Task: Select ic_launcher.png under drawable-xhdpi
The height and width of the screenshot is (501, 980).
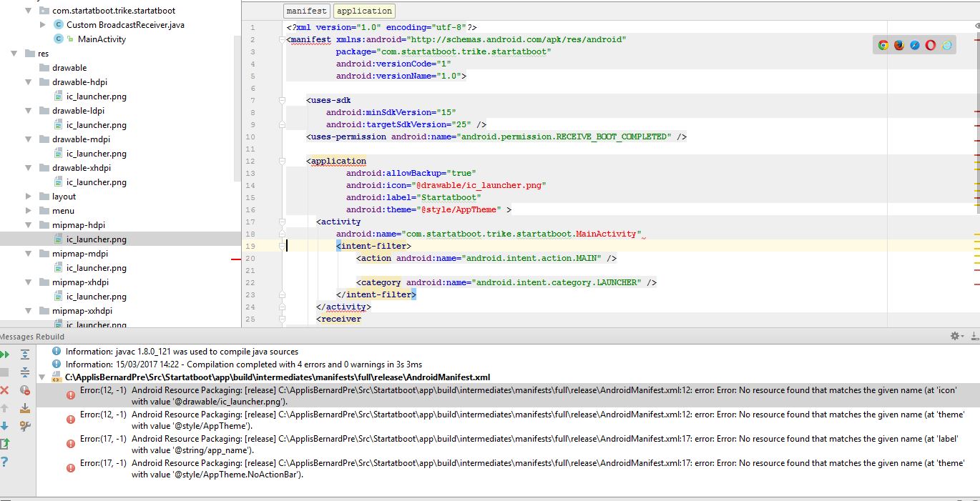Action: (97, 182)
